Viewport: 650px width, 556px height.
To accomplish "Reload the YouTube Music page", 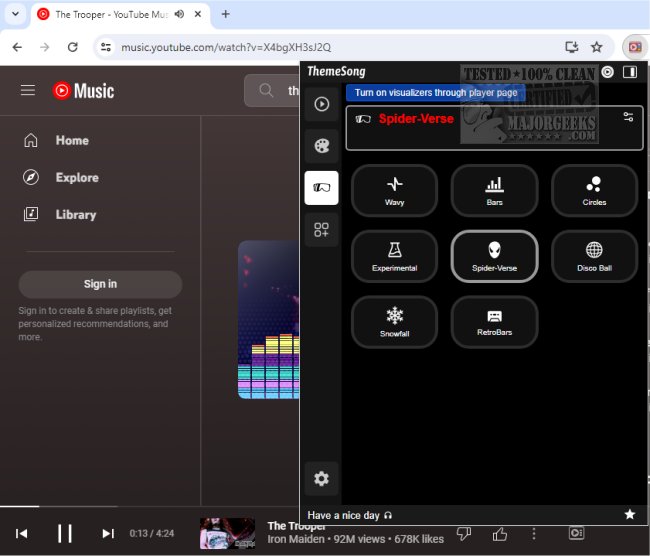I will [73, 47].
